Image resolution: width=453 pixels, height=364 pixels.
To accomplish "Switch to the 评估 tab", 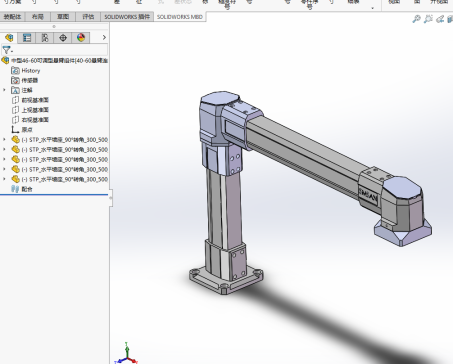I will click(x=88, y=17).
